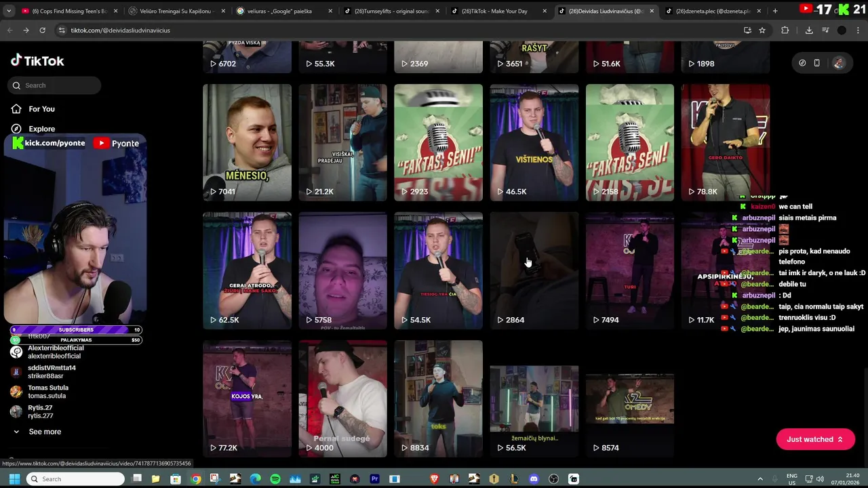Bookmark this page with star icon
This screenshot has height=488, width=868.
point(762,30)
